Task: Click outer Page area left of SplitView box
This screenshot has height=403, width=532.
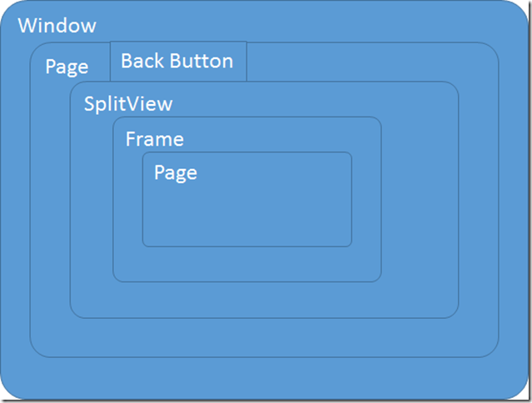Action: pyautogui.click(x=50, y=217)
